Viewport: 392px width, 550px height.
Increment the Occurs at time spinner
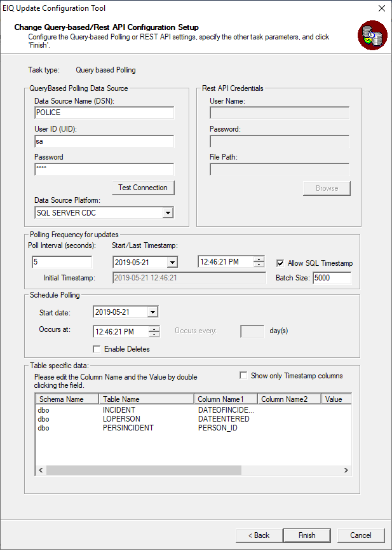click(x=154, y=329)
